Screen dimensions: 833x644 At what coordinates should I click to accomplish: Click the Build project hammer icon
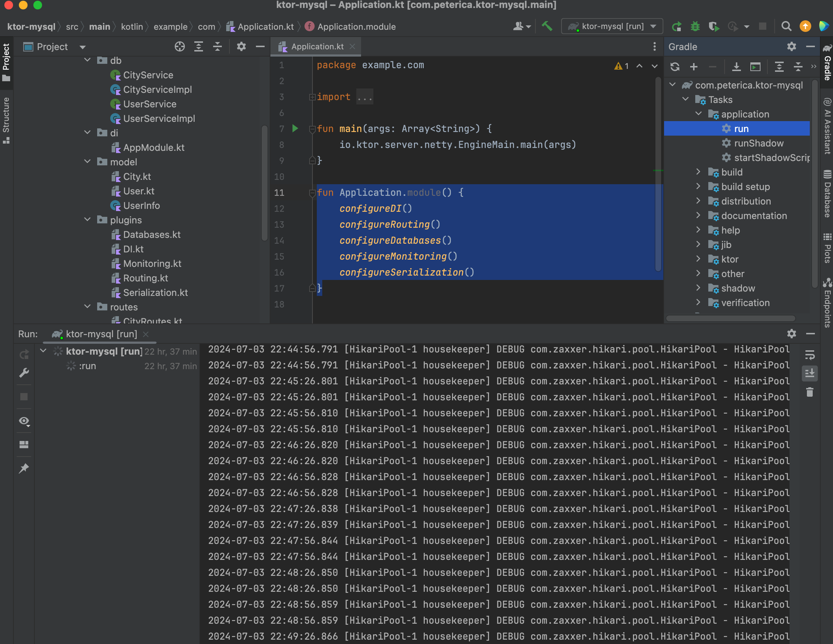[x=547, y=26]
